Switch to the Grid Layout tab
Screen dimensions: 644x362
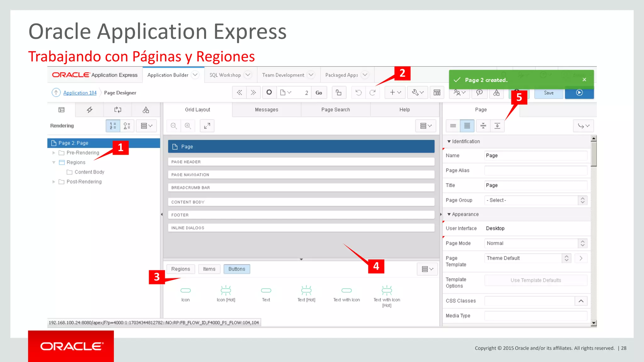click(197, 110)
